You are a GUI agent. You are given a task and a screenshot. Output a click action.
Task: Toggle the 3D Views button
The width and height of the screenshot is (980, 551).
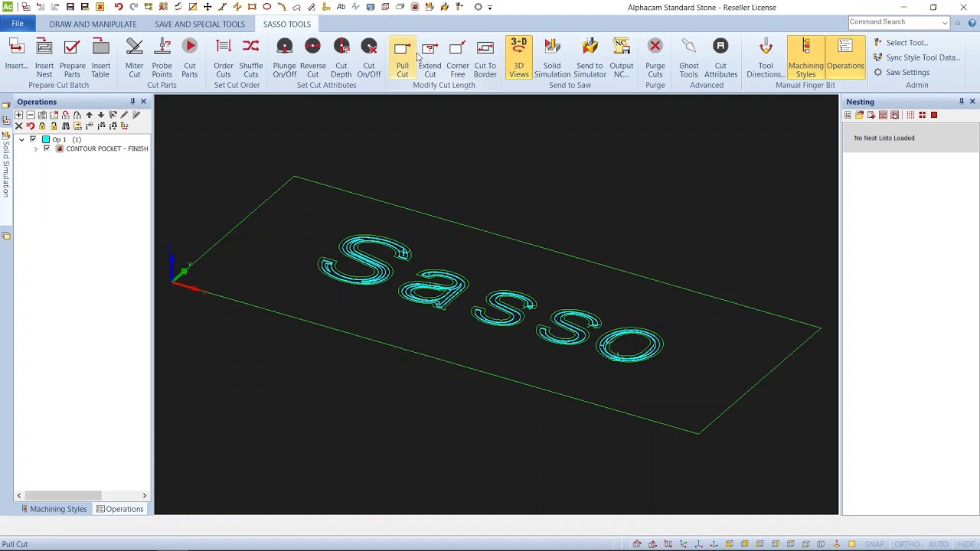tap(518, 58)
